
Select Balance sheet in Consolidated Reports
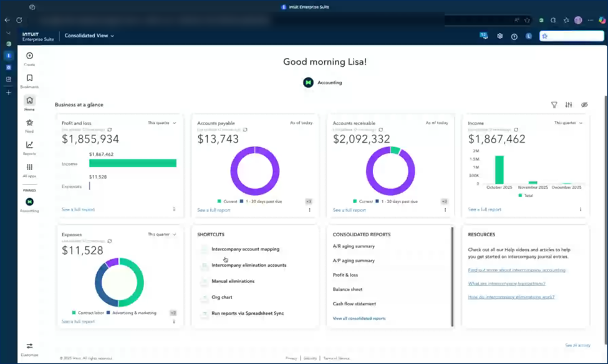tap(347, 289)
